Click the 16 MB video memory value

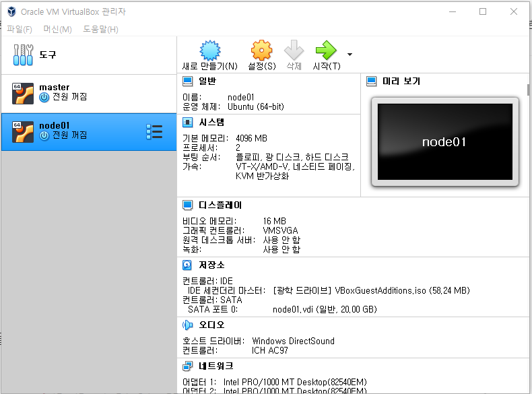[275, 222]
